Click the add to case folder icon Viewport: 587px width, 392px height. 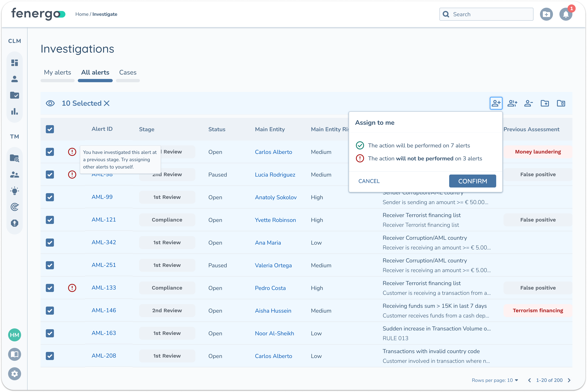point(545,103)
